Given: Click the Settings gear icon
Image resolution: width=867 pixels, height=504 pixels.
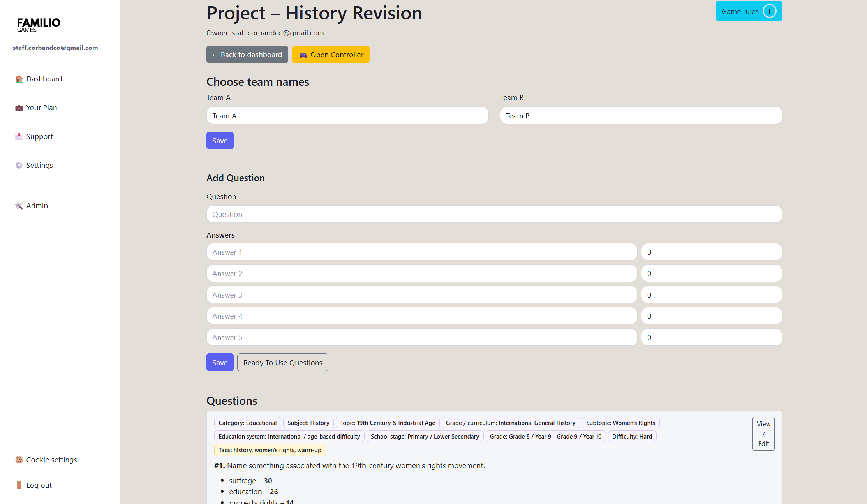Looking at the screenshot, I should coord(19,166).
